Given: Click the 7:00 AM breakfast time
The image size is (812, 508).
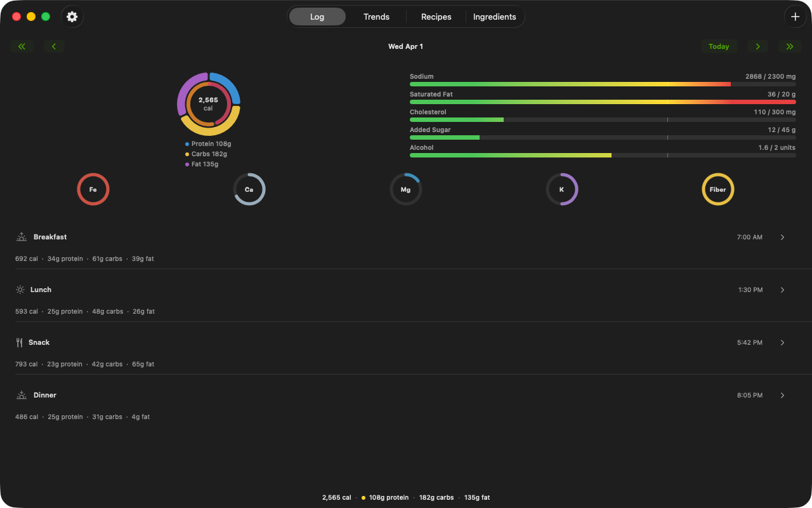Looking at the screenshot, I should tap(750, 237).
